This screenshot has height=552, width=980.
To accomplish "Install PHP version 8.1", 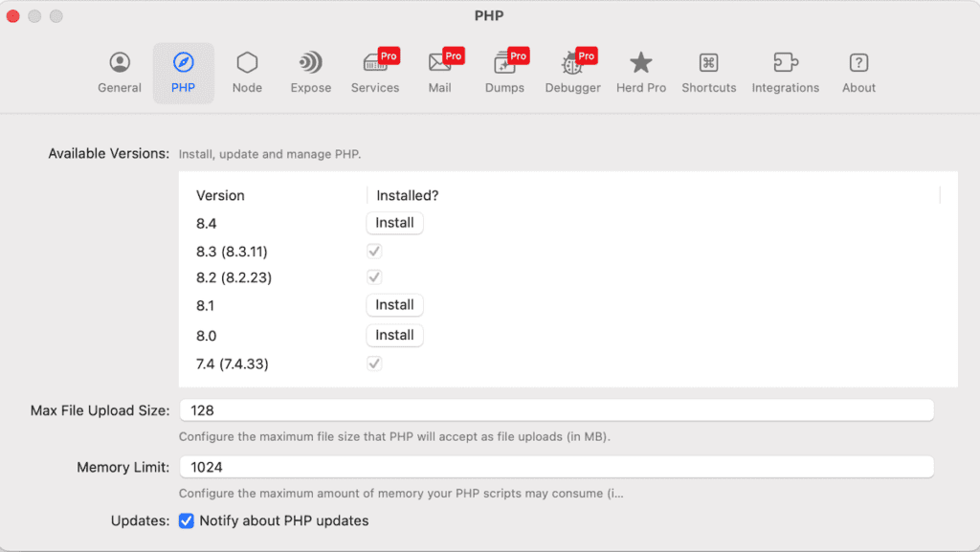I will click(394, 305).
